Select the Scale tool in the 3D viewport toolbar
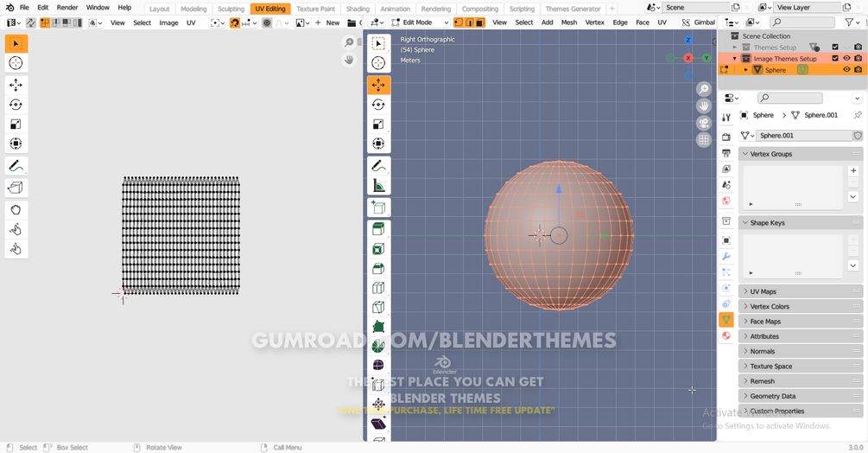This screenshot has width=868, height=453. tap(378, 124)
